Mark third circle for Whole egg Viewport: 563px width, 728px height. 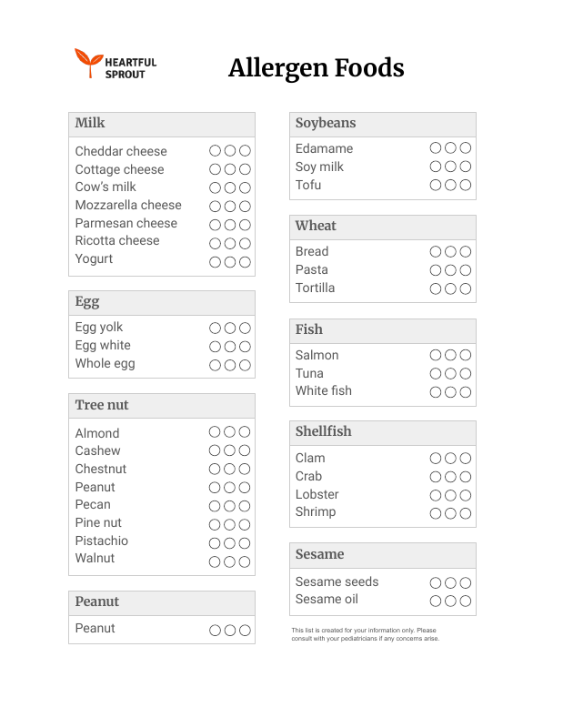tap(245, 366)
